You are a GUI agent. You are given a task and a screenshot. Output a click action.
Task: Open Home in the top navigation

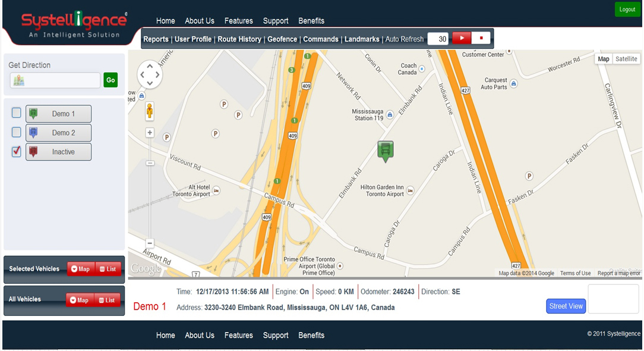click(x=166, y=21)
